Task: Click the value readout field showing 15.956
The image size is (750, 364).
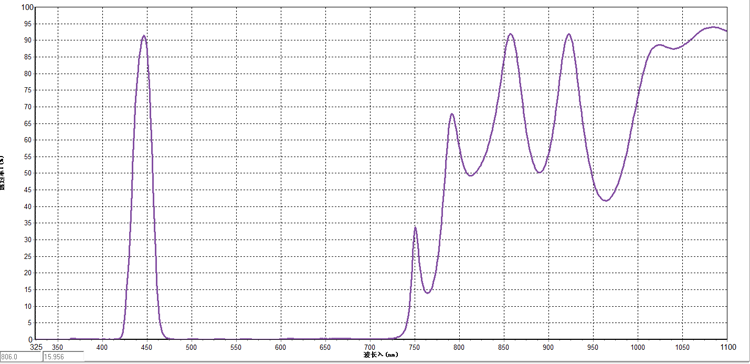Action: (x=64, y=357)
